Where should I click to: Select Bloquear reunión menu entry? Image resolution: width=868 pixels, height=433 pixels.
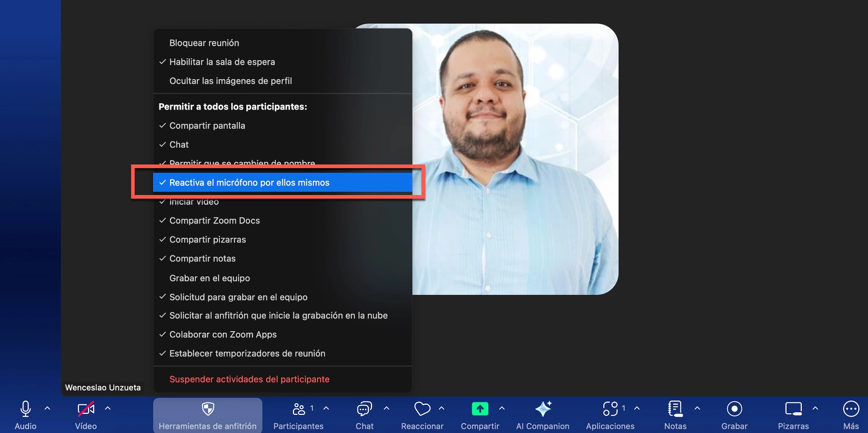click(x=204, y=43)
